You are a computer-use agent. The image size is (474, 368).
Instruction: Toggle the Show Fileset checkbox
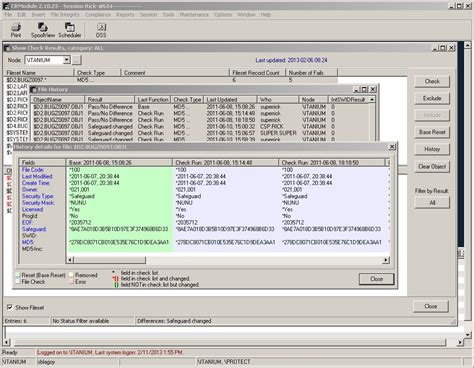tap(10, 307)
